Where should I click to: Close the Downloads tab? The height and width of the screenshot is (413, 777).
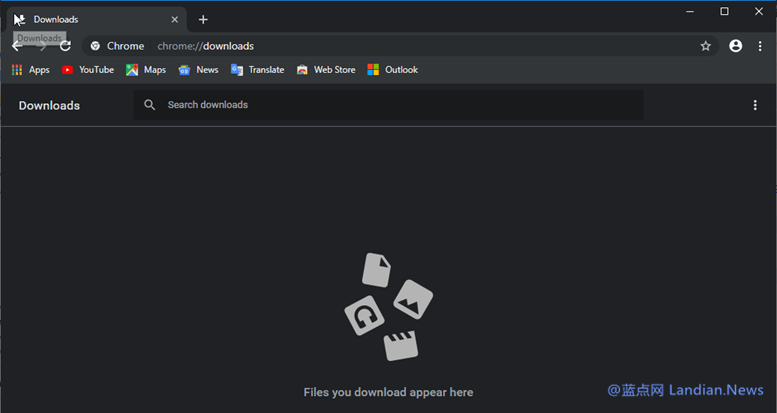coord(174,19)
